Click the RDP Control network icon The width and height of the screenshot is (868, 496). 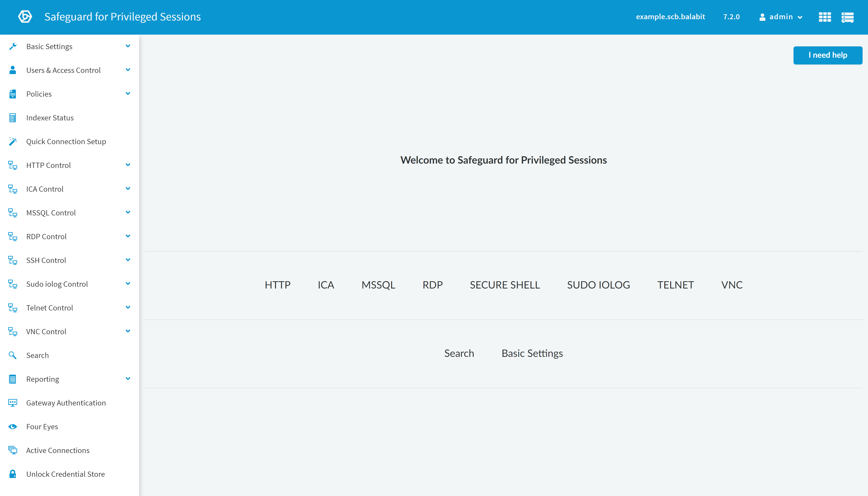[13, 236]
